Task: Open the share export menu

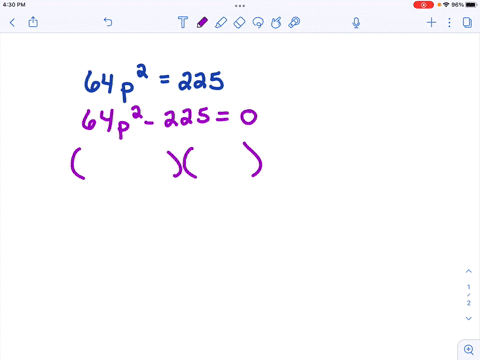Action: pos(33,22)
